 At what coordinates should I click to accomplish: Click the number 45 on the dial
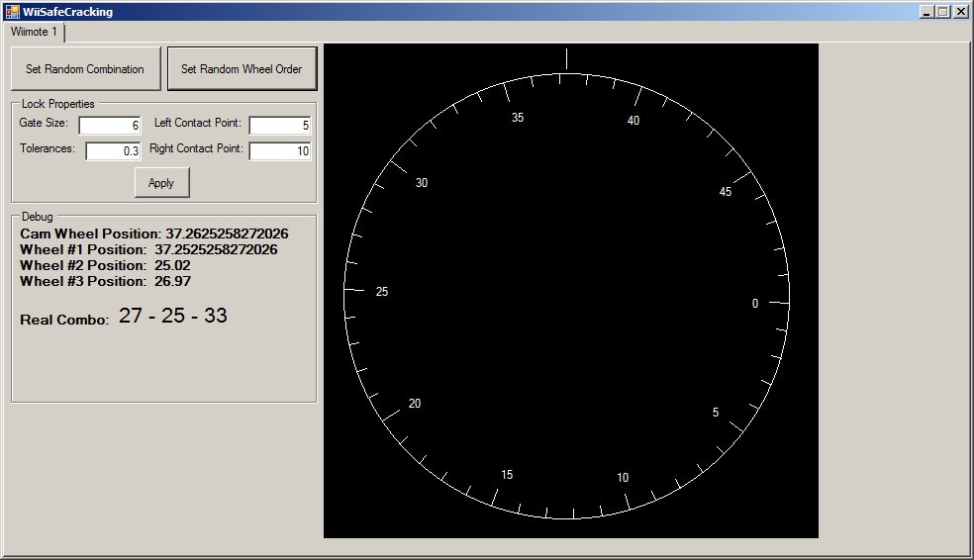[726, 192]
